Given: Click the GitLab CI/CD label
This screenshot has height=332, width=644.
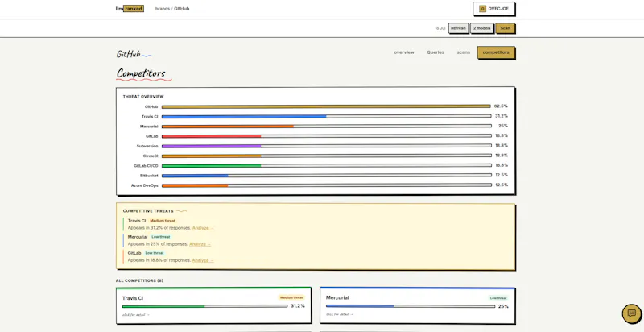Looking at the screenshot, I should [146, 165].
